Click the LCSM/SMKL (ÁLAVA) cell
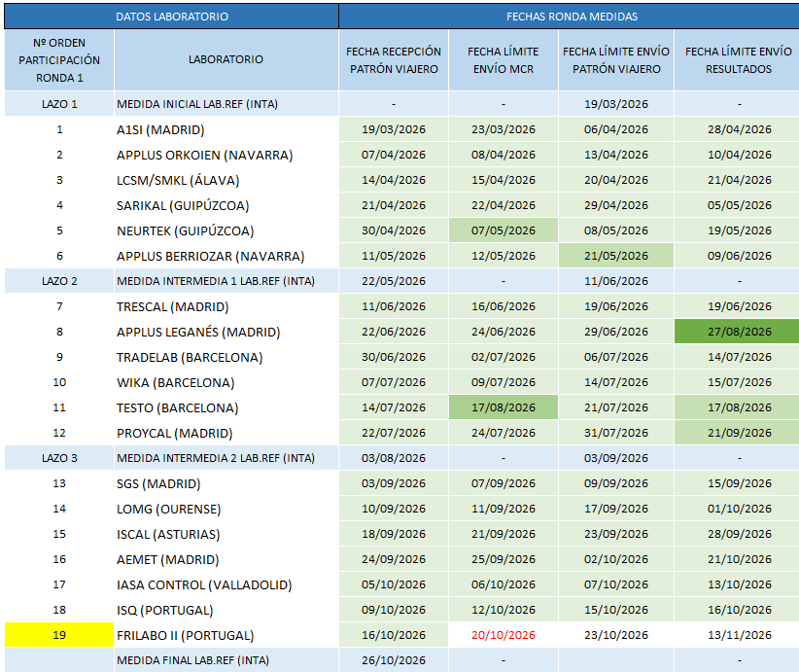799x672 pixels. pyautogui.click(x=226, y=180)
